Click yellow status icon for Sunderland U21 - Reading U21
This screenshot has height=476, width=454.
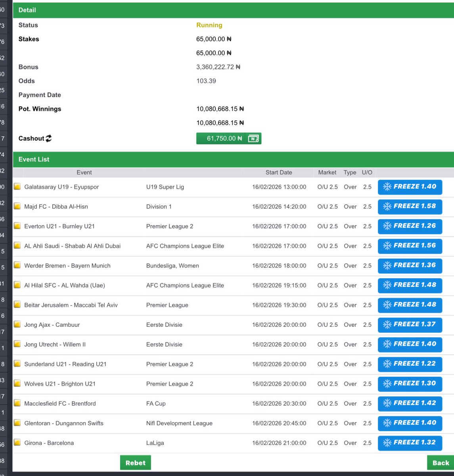17,364
